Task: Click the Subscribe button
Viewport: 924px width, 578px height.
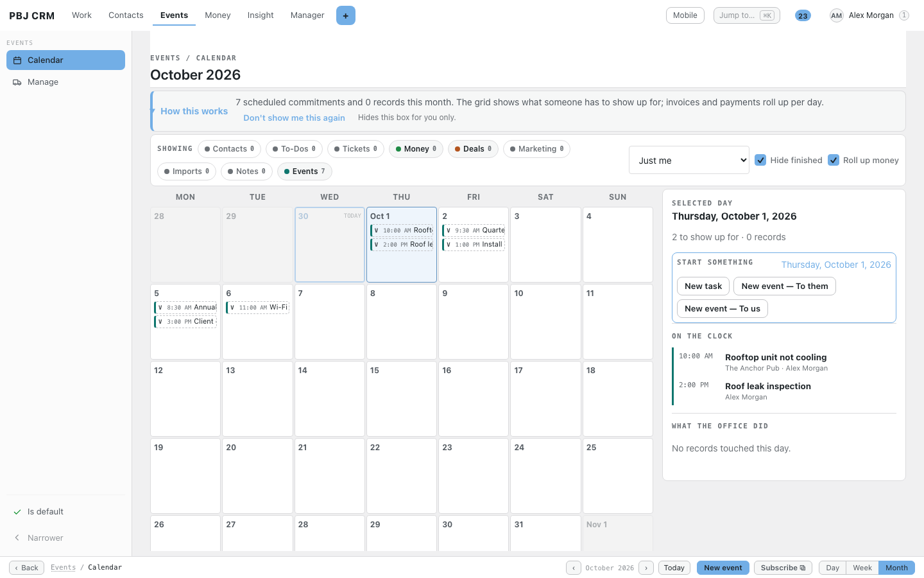Action: coord(783,568)
